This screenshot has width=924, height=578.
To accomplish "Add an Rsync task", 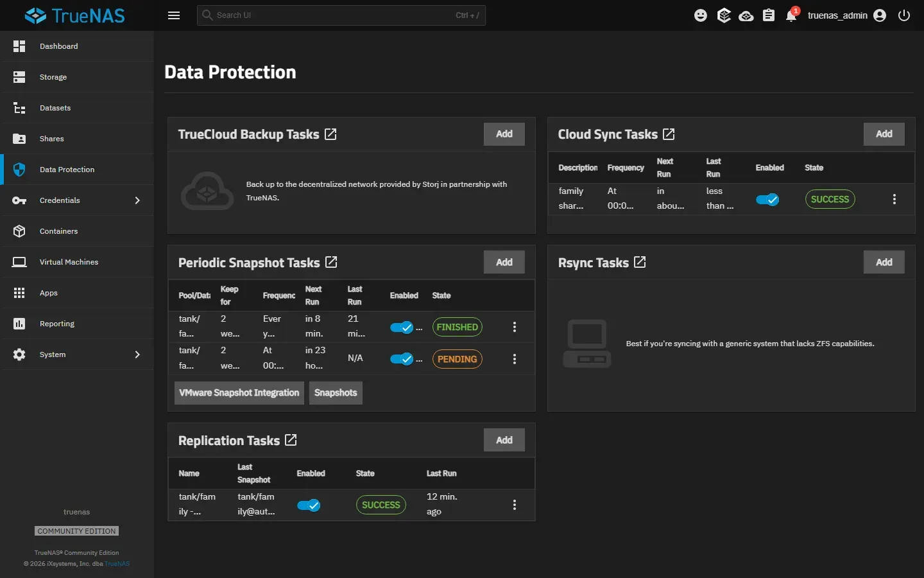I will (x=884, y=262).
